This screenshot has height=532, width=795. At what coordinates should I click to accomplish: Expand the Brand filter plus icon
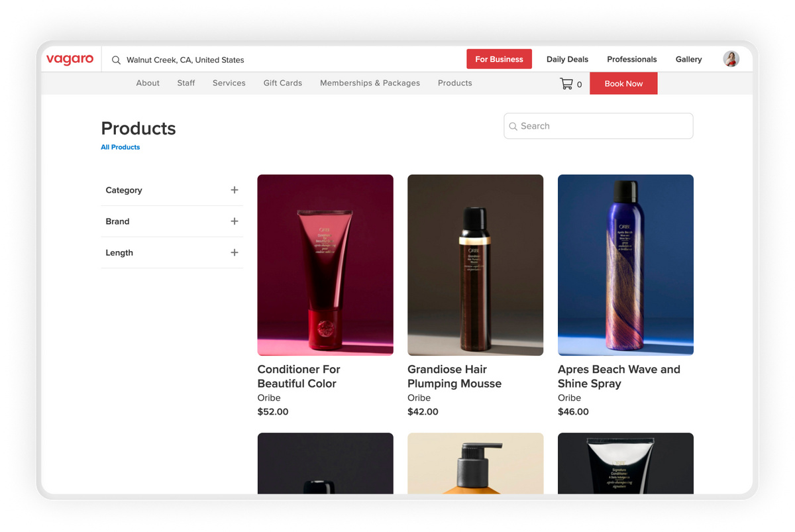234,221
